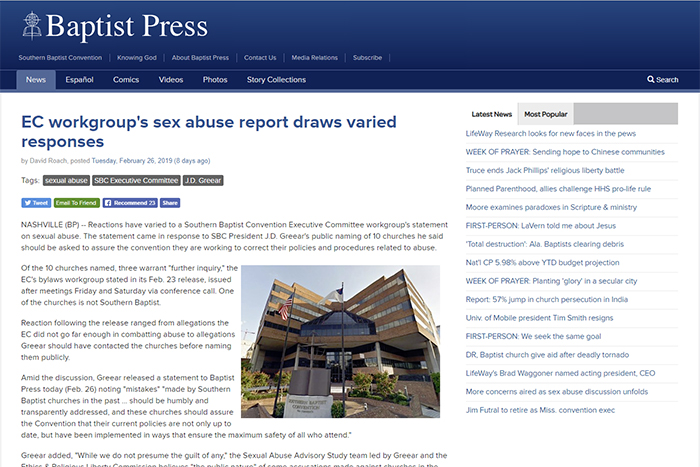Click 'NASHVILLE (BP)' dateline text
Screen dimensions: 700x467
coord(50,225)
